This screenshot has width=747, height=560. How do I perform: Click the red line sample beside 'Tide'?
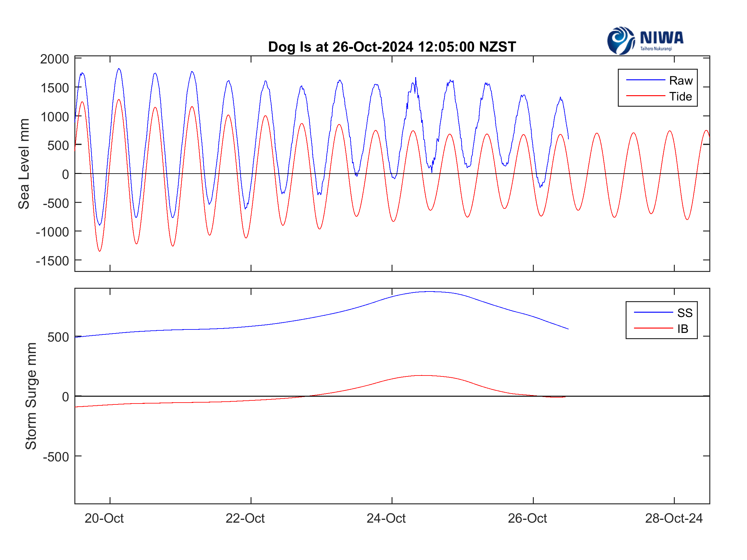pyautogui.click(x=645, y=96)
